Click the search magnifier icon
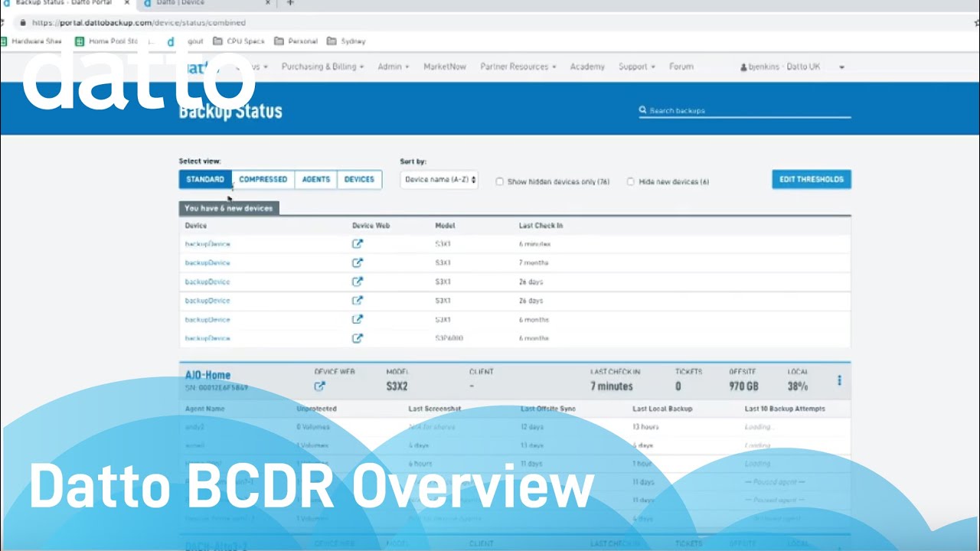The height and width of the screenshot is (551, 980). (x=643, y=110)
